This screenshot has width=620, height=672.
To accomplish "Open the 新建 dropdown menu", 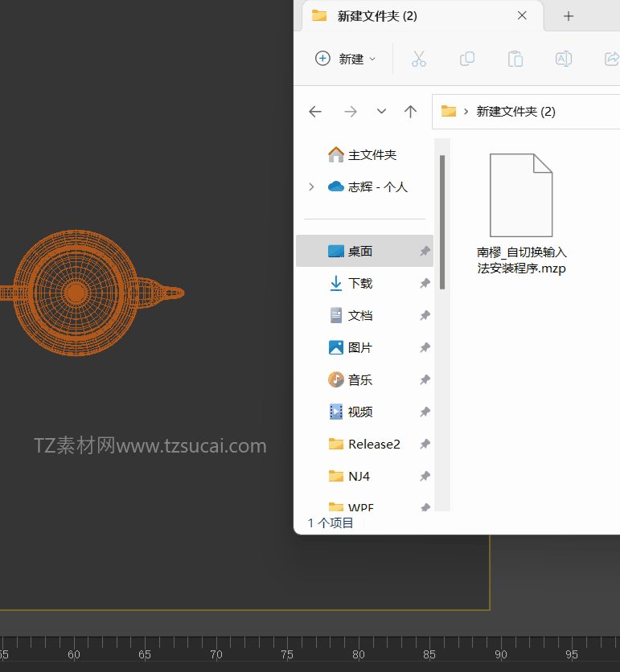I will [x=346, y=59].
